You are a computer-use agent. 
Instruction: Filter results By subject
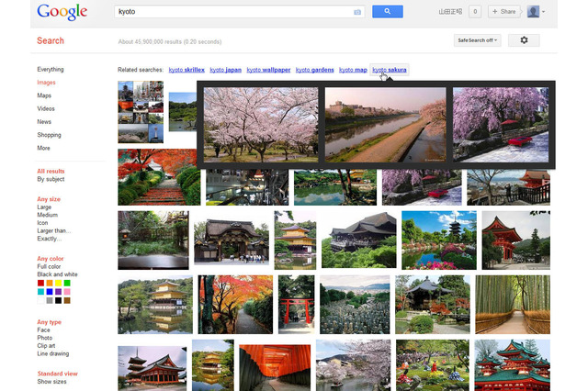point(51,179)
